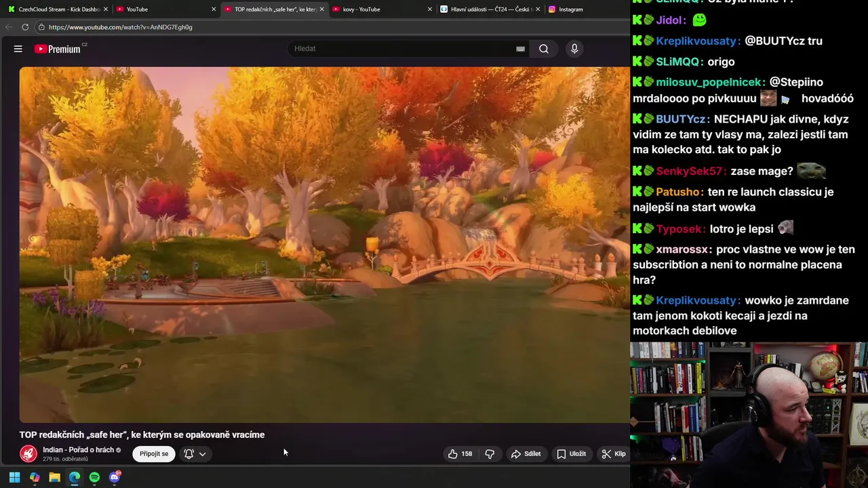Click the Kick badge beside Jidol
This screenshot has width=868, height=488.
(x=637, y=20)
